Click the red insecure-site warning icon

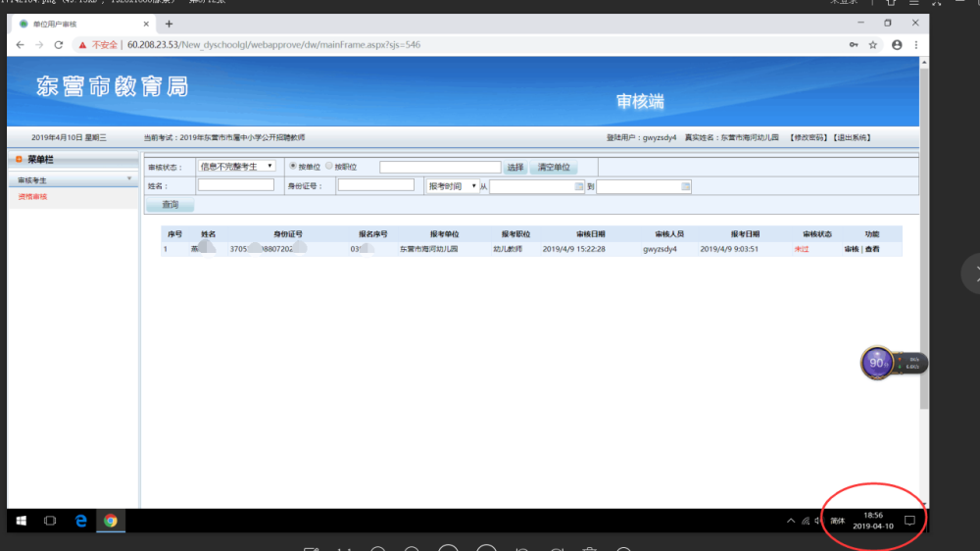(x=82, y=45)
